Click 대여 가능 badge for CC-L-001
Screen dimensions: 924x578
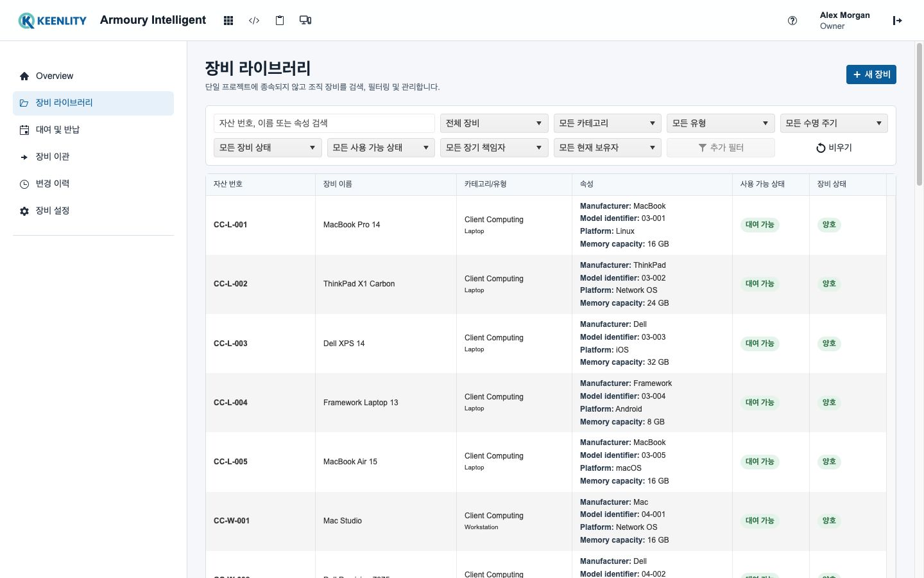pos(760,225)
